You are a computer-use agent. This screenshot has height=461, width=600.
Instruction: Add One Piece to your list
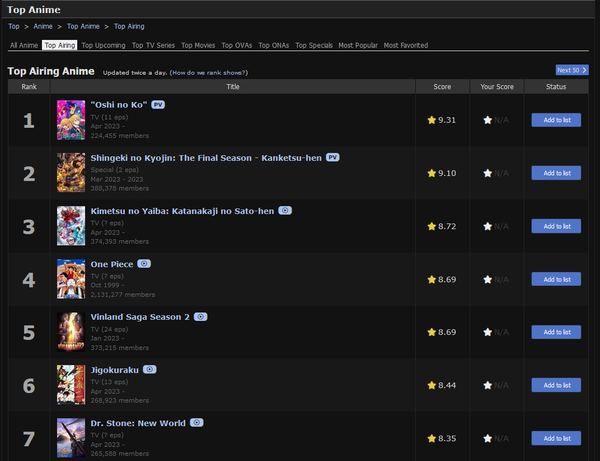pos(555,279)
